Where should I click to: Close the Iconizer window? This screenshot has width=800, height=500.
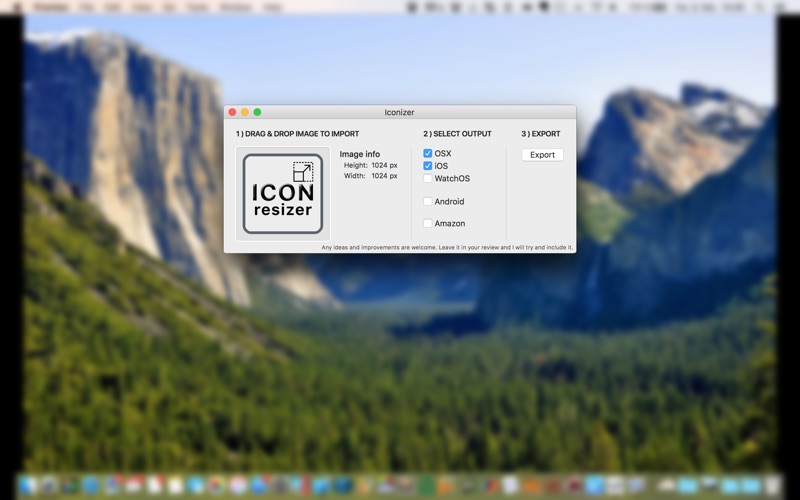point(232,112)
